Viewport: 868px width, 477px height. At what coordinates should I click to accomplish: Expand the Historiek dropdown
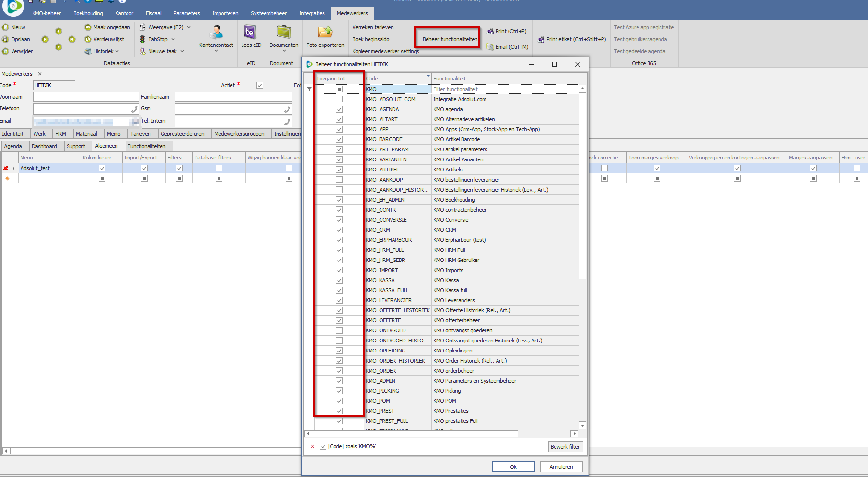point(117,51)
